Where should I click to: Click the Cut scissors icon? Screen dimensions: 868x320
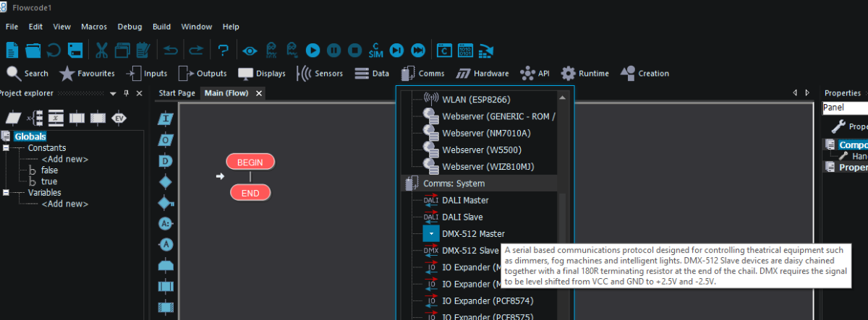coord(101,50)
